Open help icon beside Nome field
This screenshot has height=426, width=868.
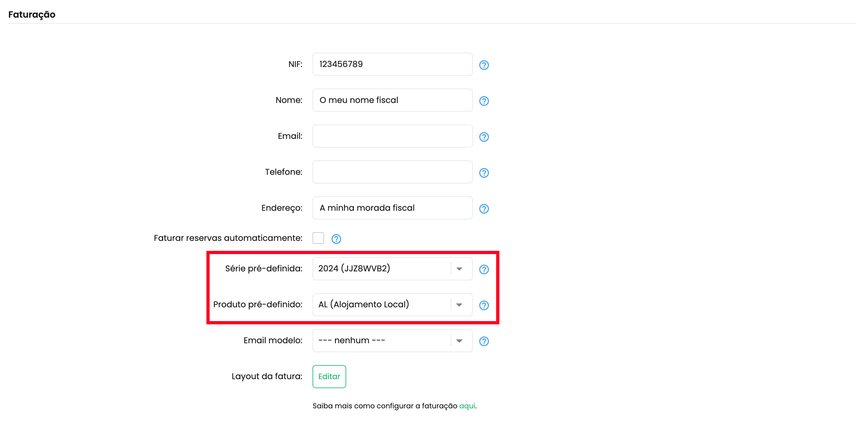pyautogui.click(x=484, y=101)
